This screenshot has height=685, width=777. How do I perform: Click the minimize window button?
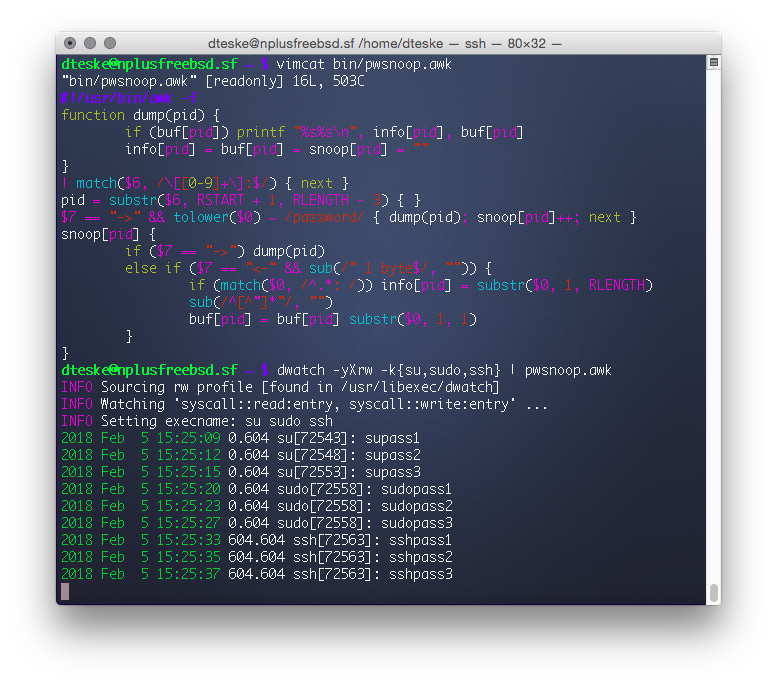90,43
